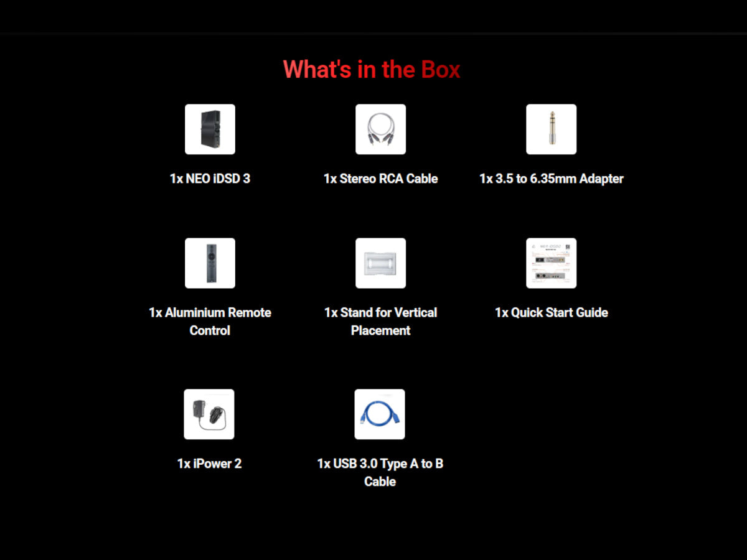The width and height of the screenshot is (747, 560).
Task: Click the '1x Stereo RCA Cable' text
Action: [x=380, y=179]
